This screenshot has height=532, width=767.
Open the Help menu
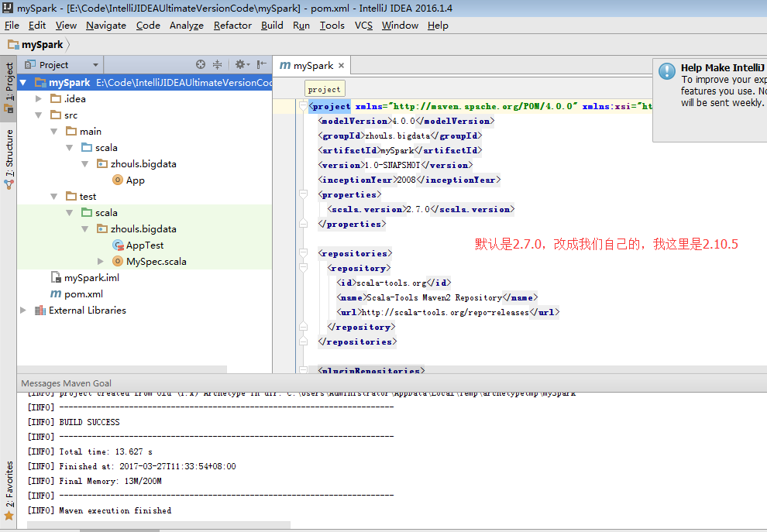(x=438, y=26)
